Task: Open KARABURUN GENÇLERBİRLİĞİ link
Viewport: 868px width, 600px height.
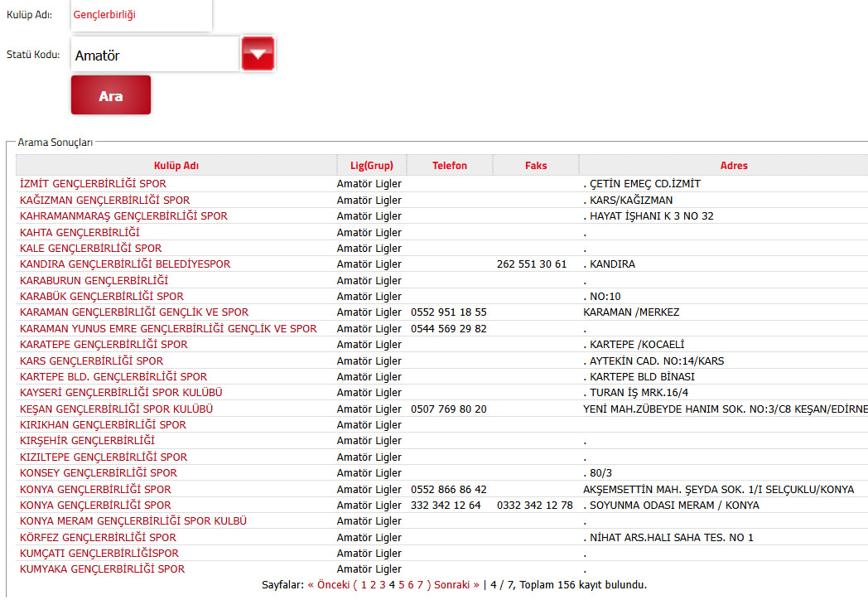Action: (94, 280)
